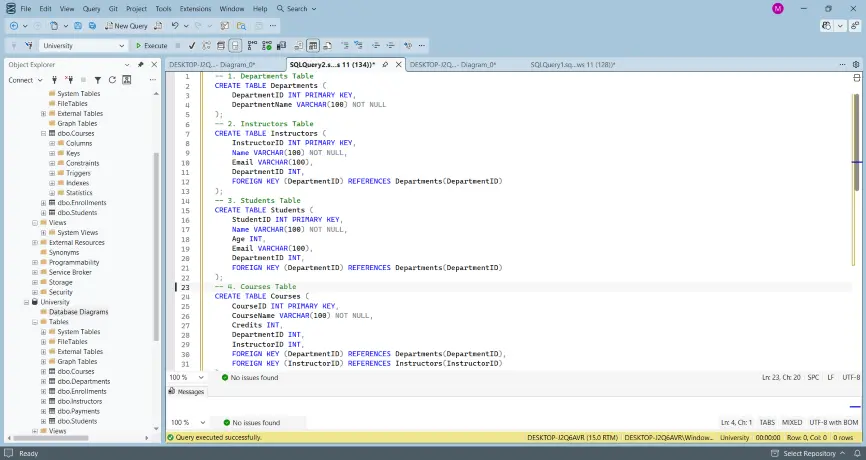Screen dimensions: 866x460
Task: Toggle IntelliSense Enabled in the SQL toolbar
Action: 235,46
